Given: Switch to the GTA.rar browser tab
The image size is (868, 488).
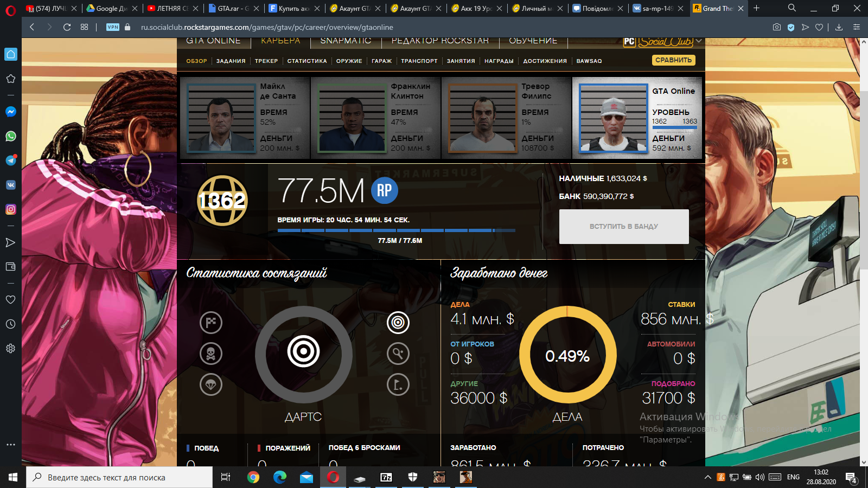Looking at the screenshot, I should click(233, 8).
